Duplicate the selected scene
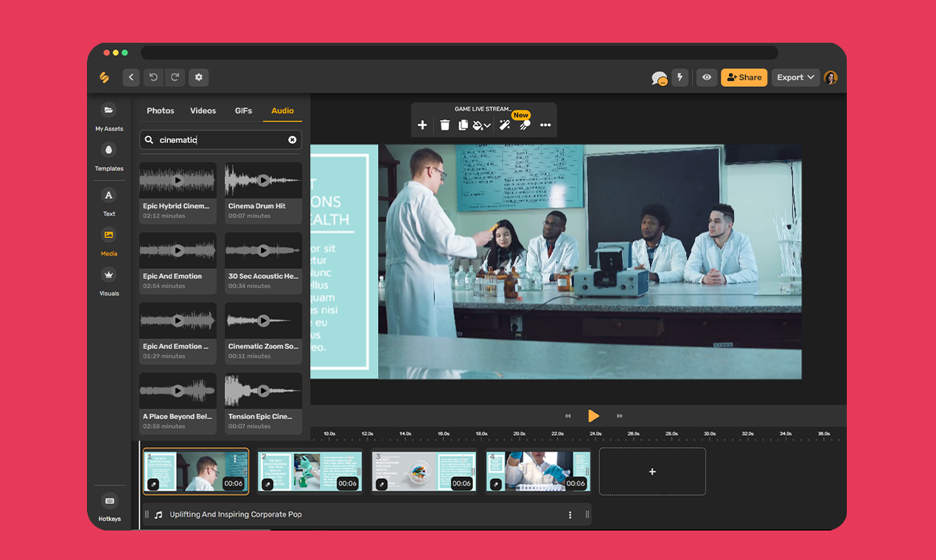The image size is (936, 560). coord(463,125)
